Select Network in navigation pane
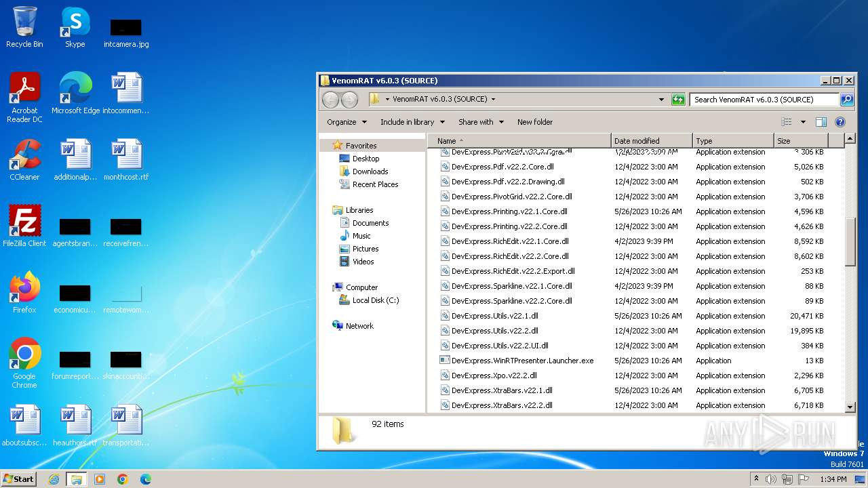The height and width of the screenshot is (488, 868). point(359,326)
